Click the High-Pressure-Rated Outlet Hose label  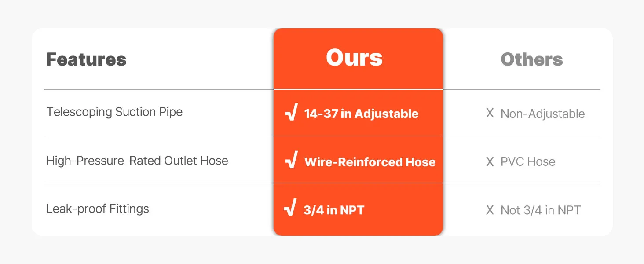click(x=137, y=161)
